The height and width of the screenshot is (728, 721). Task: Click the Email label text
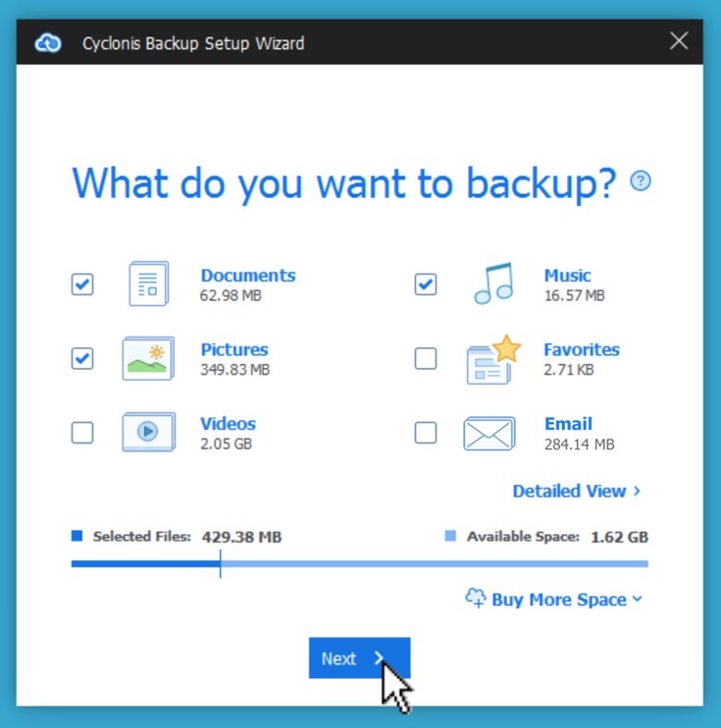click(x=568, y=424)
